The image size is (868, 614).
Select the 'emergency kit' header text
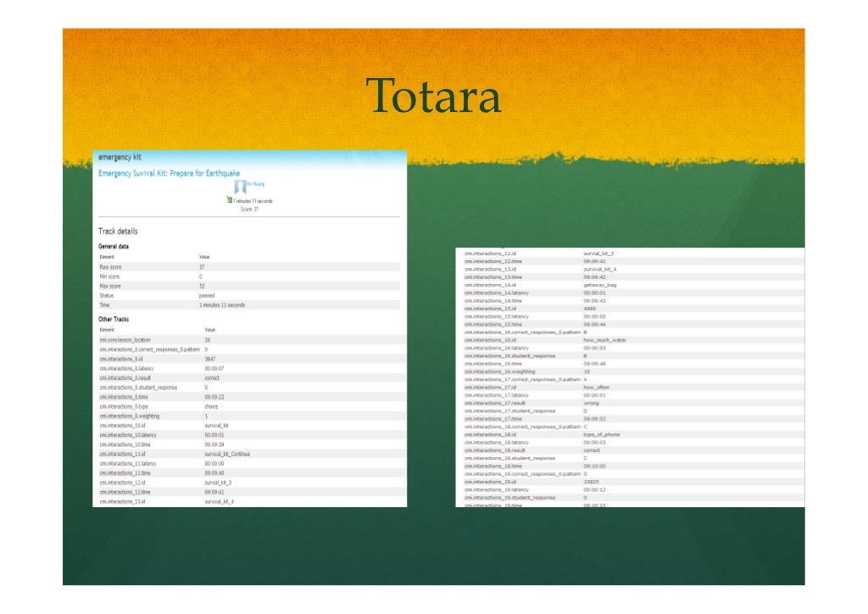point(120,157)
